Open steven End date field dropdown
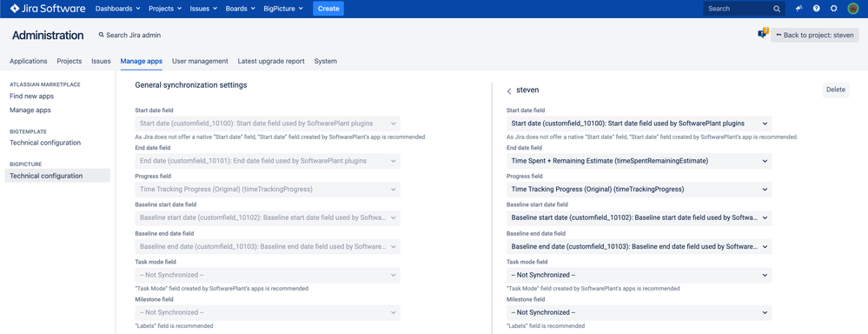 tap(639, 161)
